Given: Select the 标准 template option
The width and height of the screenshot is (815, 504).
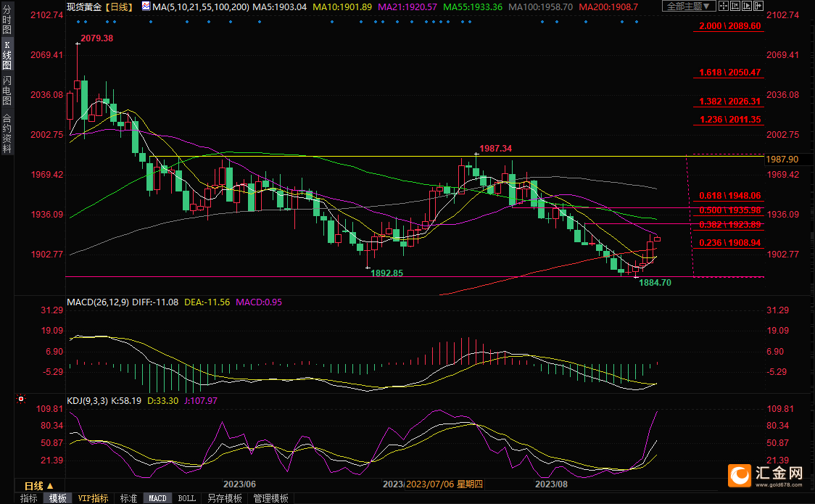Looking at the screenshot, I should [128, 498].
